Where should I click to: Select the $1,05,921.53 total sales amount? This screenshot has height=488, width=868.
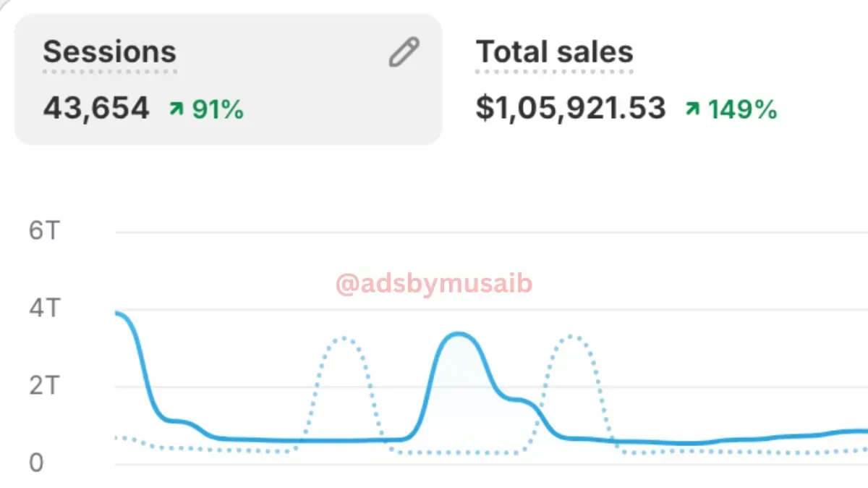click(x=570, y=109)
